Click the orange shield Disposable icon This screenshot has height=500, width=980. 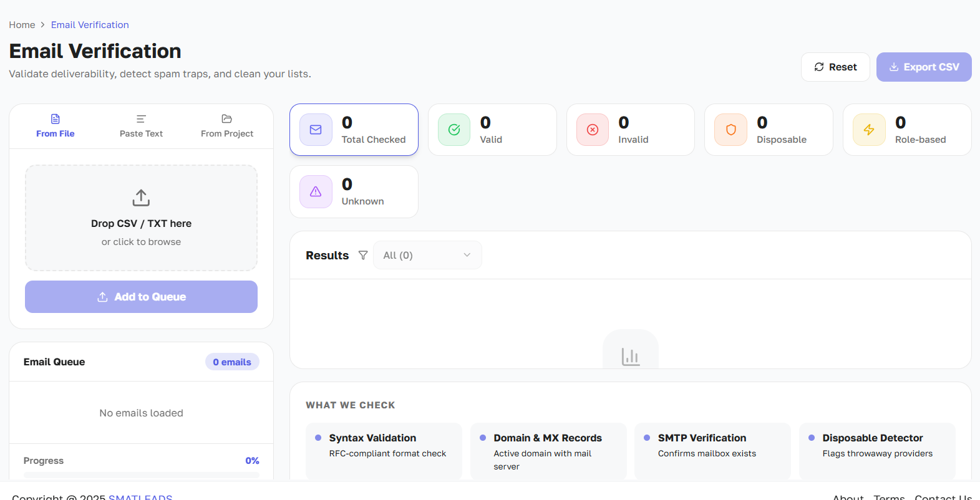click(x=730, y=130)
